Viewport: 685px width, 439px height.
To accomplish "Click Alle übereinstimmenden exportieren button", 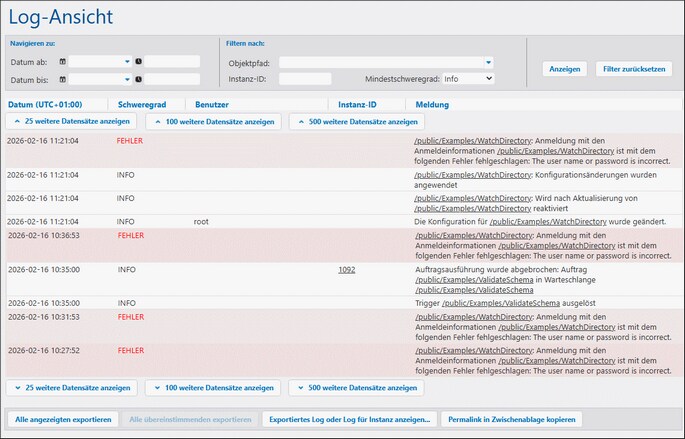I will 190,420.
